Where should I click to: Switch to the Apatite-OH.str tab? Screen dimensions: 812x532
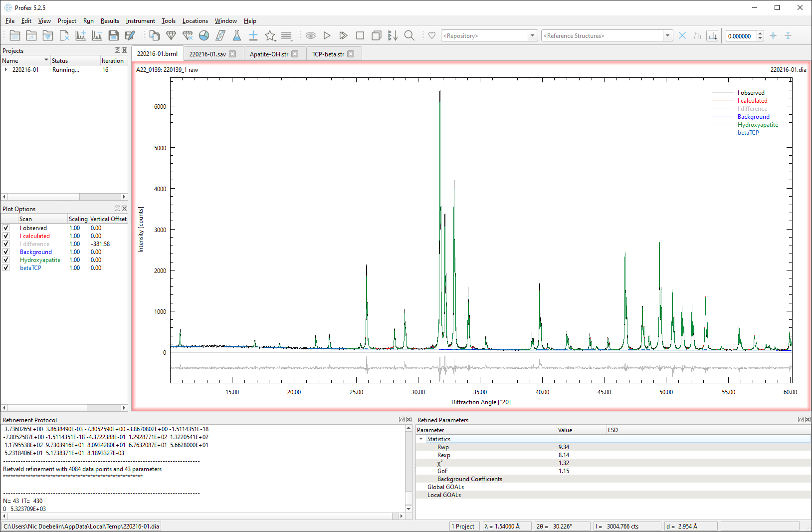pos(269,54)
